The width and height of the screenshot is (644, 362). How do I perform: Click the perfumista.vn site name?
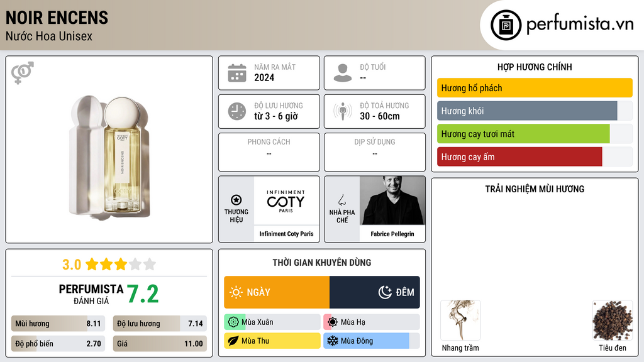click(x=580, y=25)
